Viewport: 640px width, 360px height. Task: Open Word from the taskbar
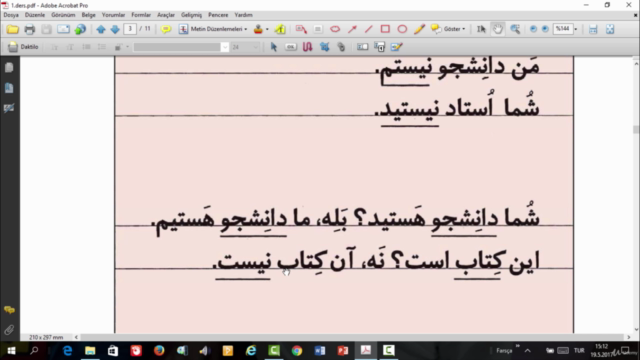coord(320,351)
